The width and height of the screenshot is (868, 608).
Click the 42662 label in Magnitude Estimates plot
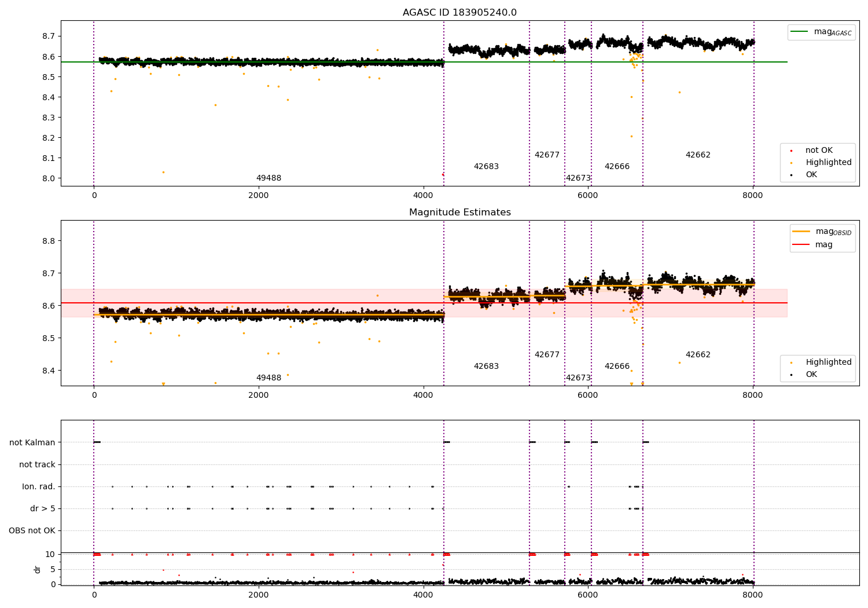[x=698, y=355]
